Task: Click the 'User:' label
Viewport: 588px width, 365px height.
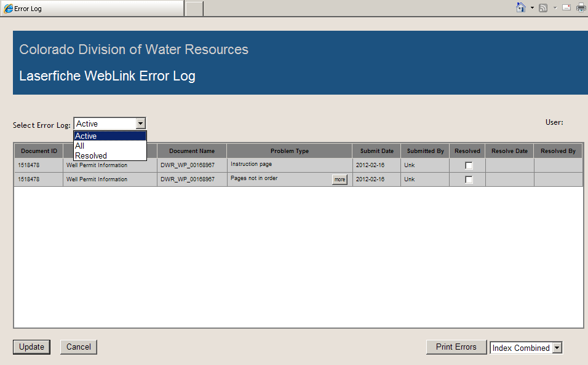Action: 554,122
